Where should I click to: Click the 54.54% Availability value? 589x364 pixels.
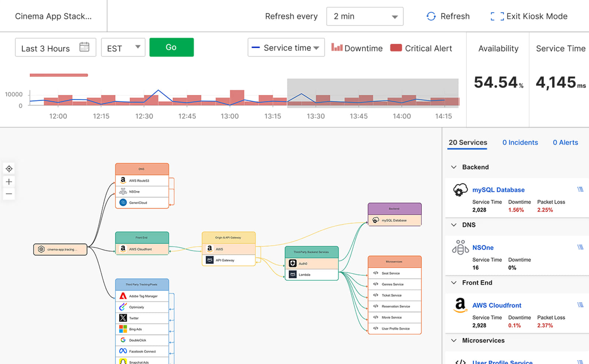(x=498, y=82)
